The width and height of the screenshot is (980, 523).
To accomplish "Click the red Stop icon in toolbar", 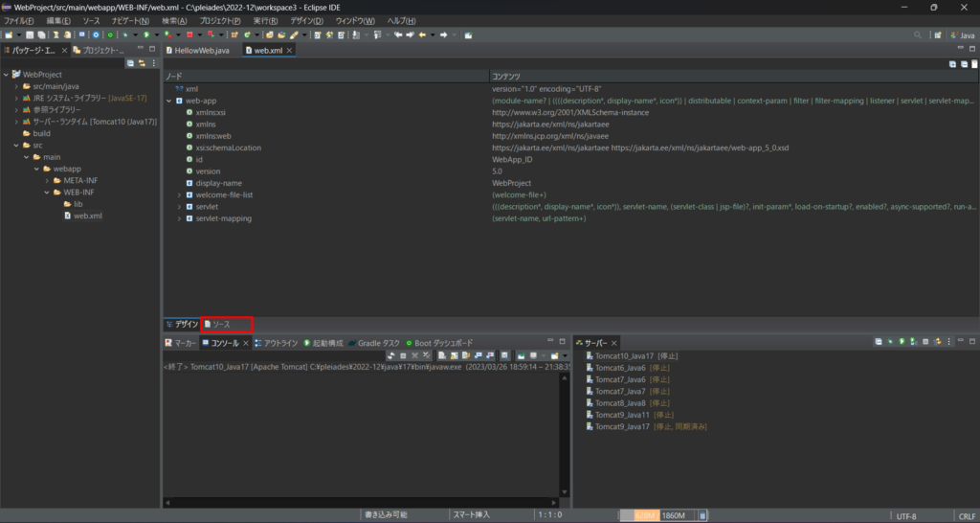I will (189, 35).
